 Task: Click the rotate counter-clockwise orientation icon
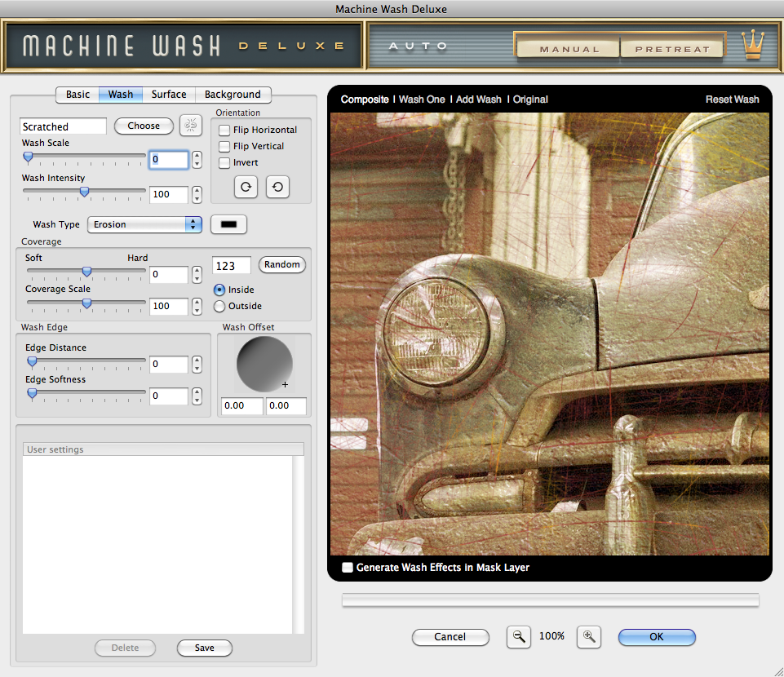[x=277, y=187]
